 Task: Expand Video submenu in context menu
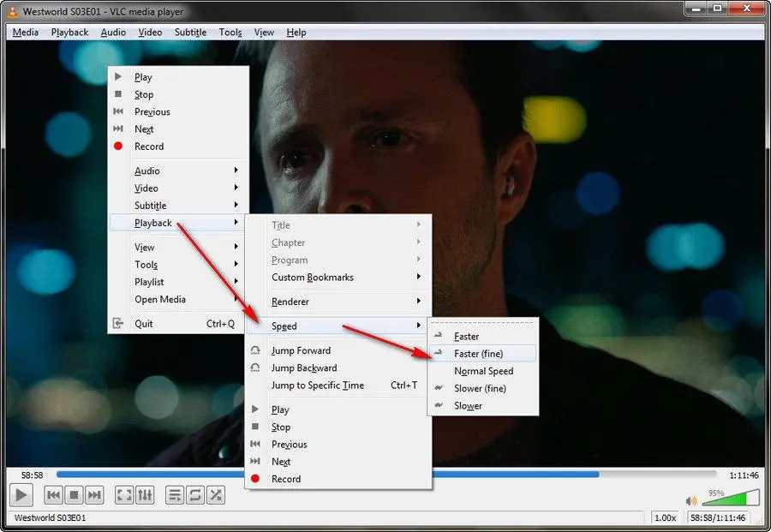pos(178,188)
